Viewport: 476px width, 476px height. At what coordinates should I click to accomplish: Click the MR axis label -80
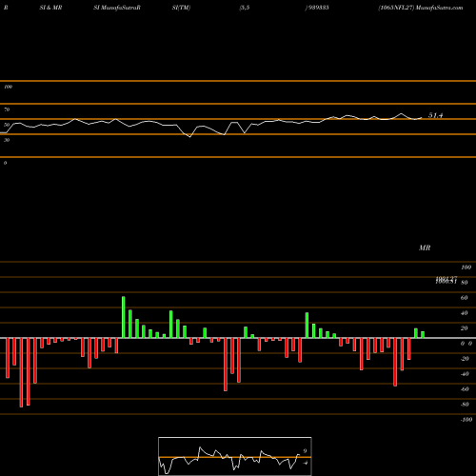tap(465, 405)
